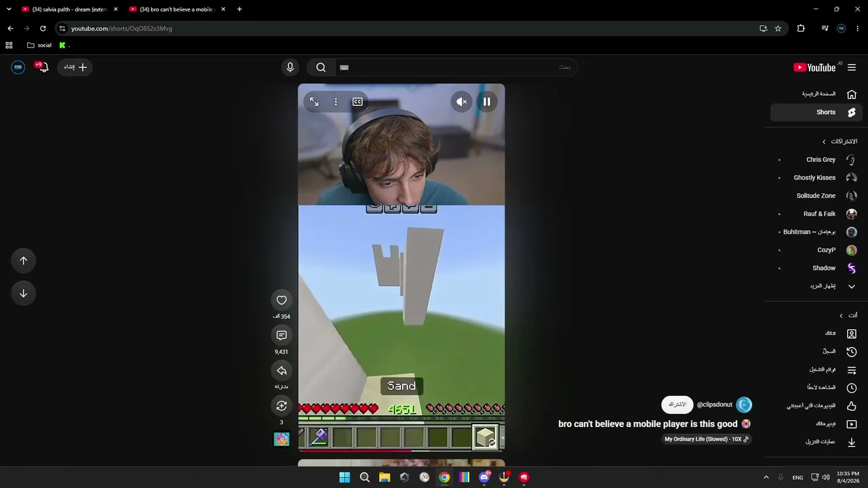The width and height of the screenshot is (868, 488).
Task: Open the Rauf & Faik channel
Action: click(816, 214)
